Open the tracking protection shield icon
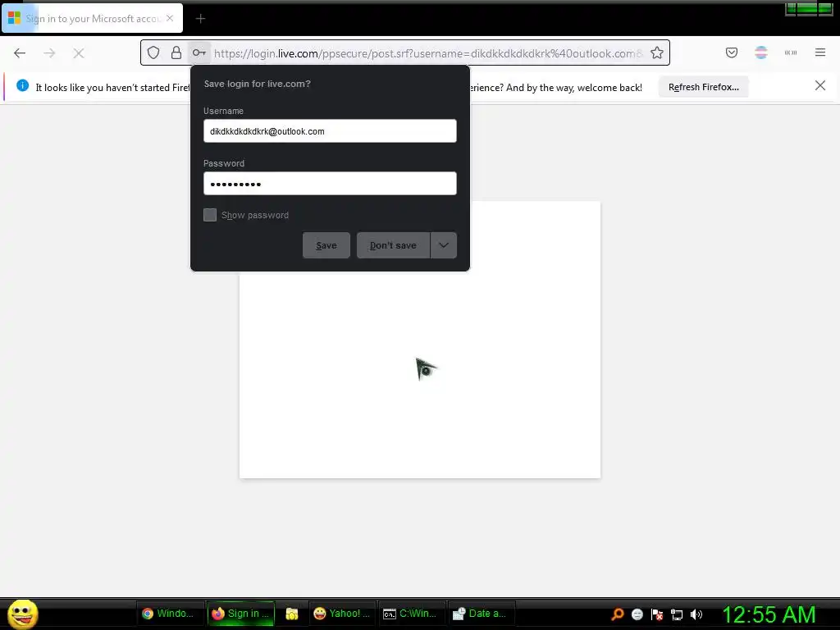Viewport: 840px width, 630px height. click(x=153, y=52)
